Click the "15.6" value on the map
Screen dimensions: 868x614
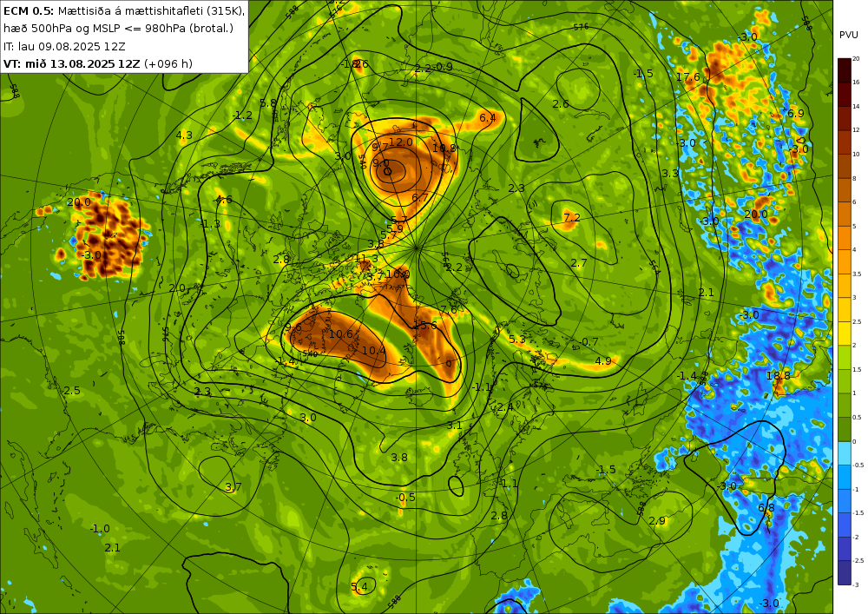pos(425,326)
